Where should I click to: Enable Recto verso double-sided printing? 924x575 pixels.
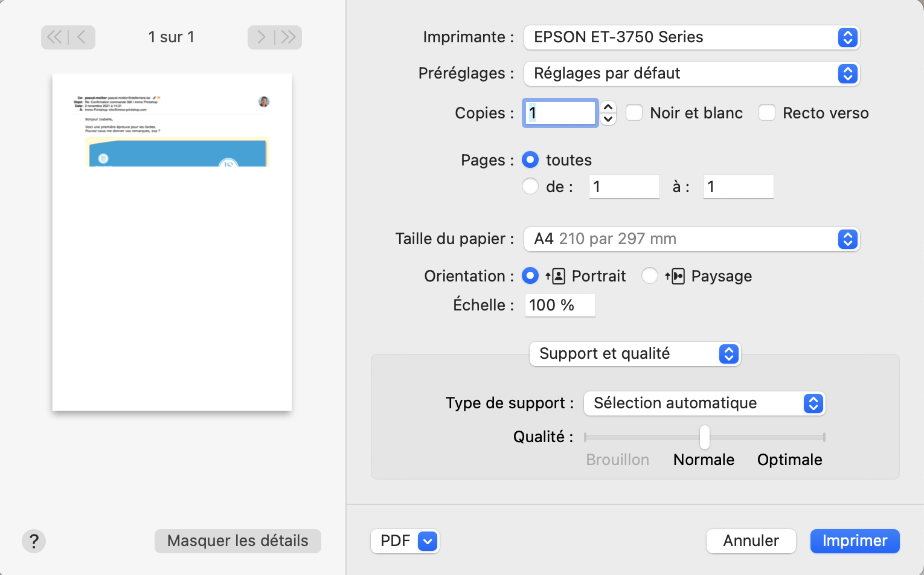767,113
